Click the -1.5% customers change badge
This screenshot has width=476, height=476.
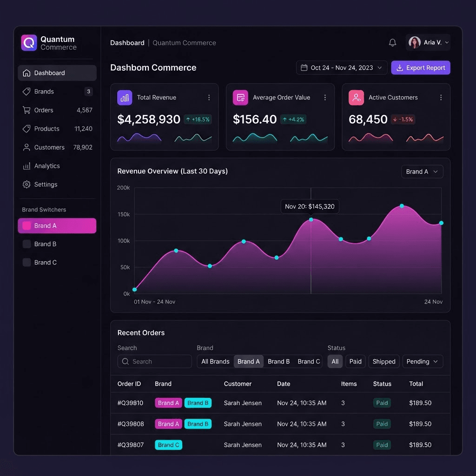[403, 119]
